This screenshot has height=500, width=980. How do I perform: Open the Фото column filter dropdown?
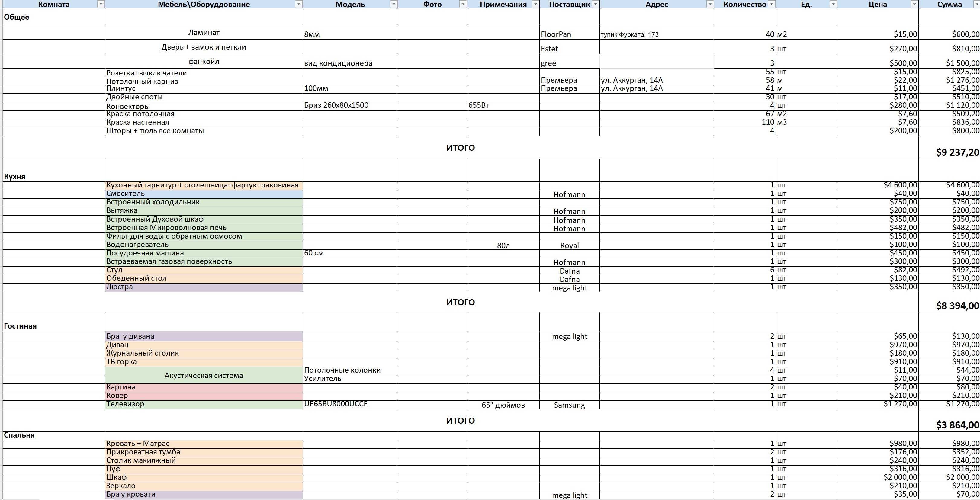tap(463, 4)
